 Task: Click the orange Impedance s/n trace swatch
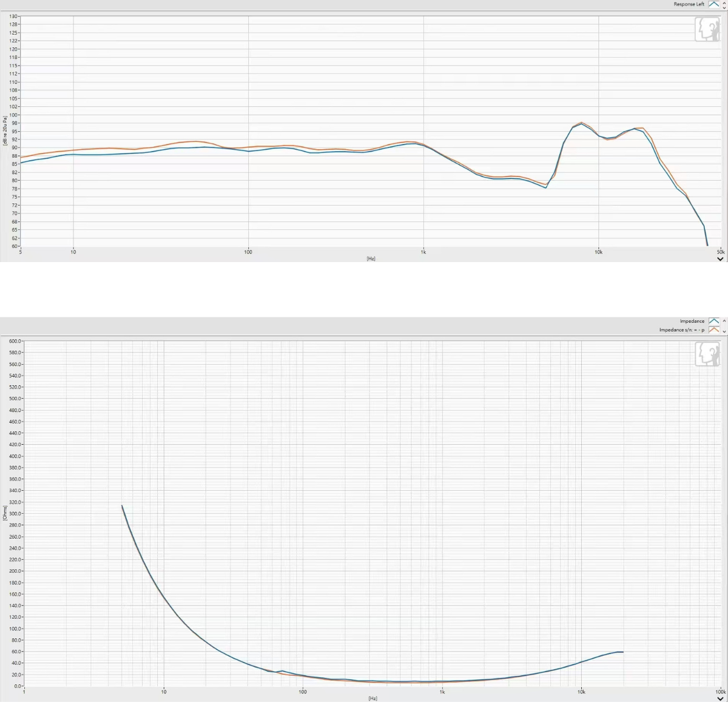point(714,330)
